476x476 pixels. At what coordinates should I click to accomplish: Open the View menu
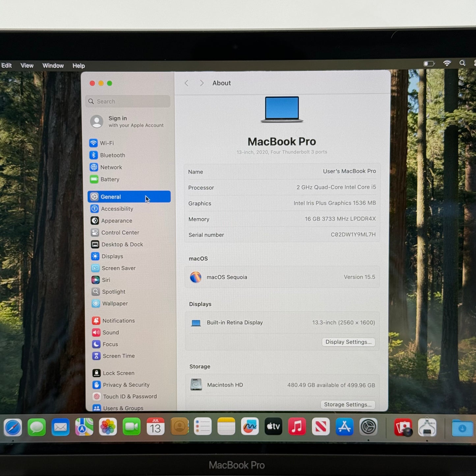[x=27, y=66]
